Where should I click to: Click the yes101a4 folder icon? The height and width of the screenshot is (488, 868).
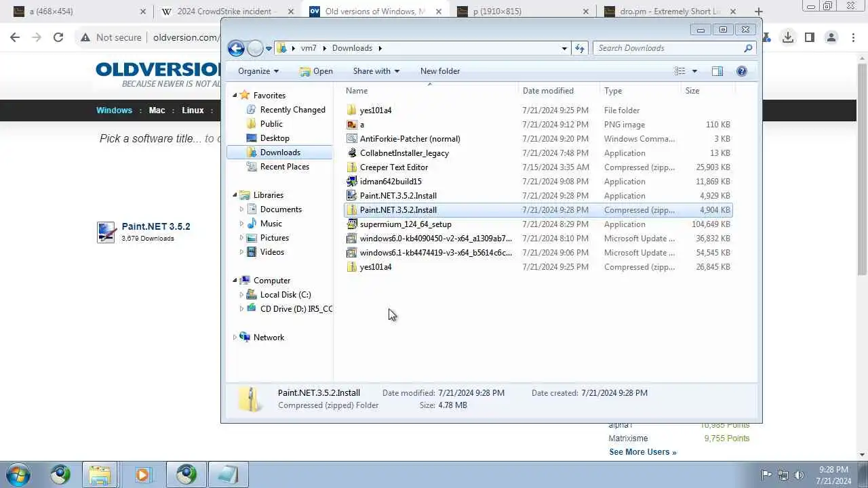(351, 110)
